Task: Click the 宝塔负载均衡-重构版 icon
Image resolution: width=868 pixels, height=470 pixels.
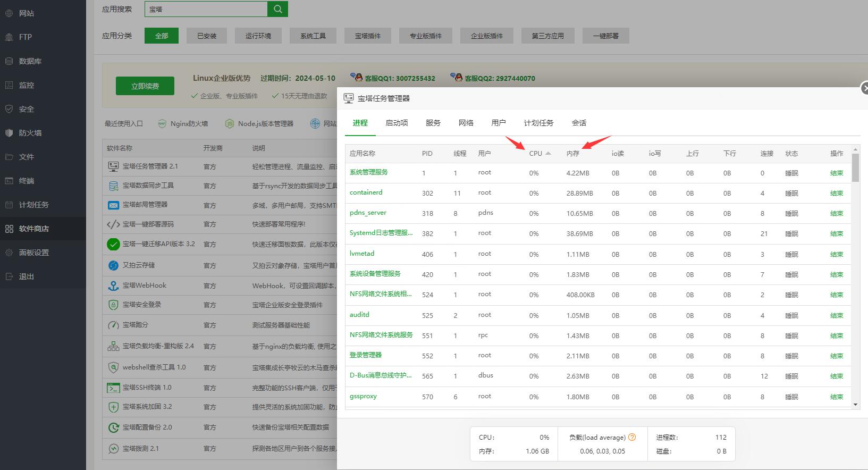Action: 113,346
